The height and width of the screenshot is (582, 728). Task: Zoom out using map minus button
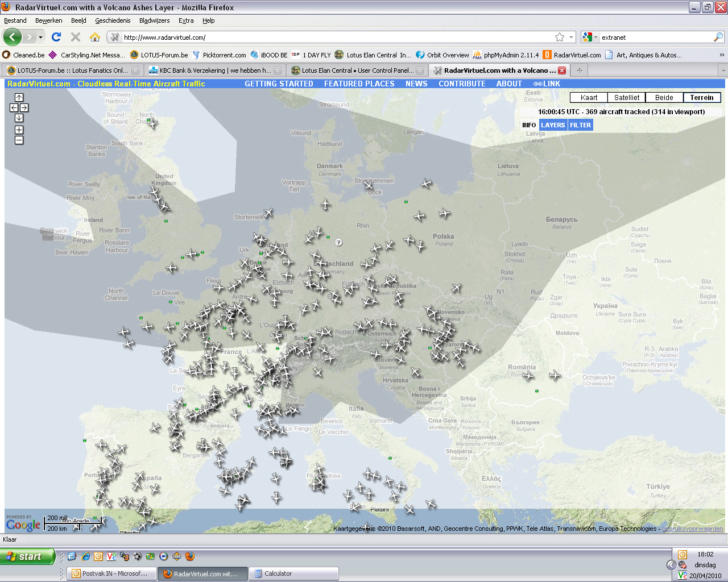pyautogui.click(x=19, y=140)
